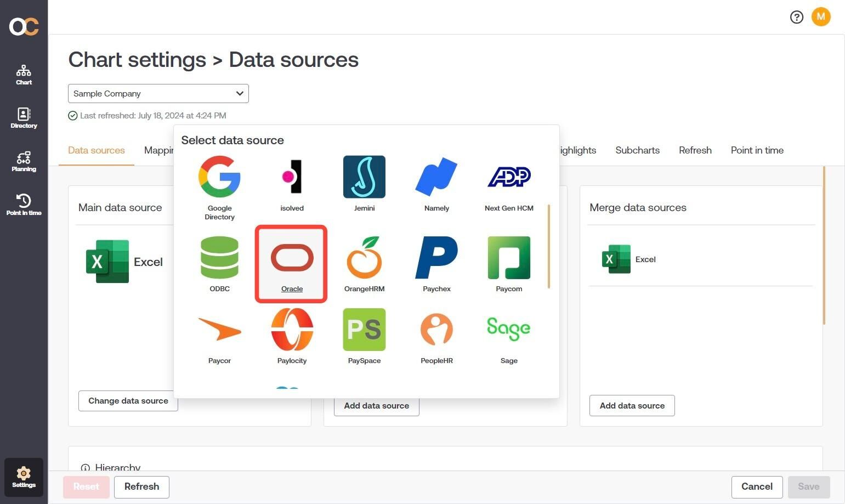Switch to the Point in time tab

pos(757,150)
